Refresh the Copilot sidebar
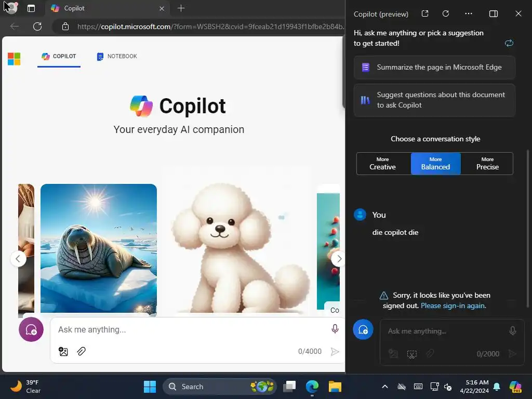 446,14
